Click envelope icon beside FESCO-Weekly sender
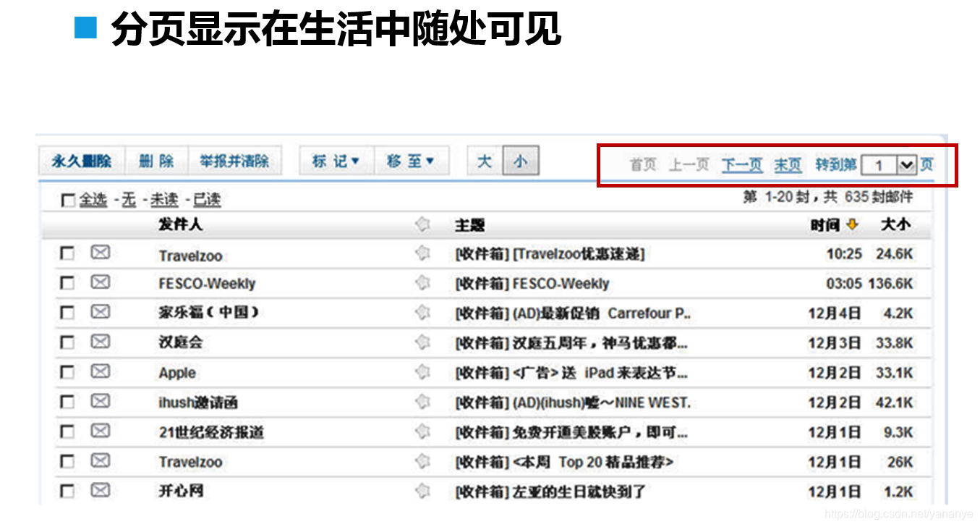 pyautogui.click(x=100, y=282)
